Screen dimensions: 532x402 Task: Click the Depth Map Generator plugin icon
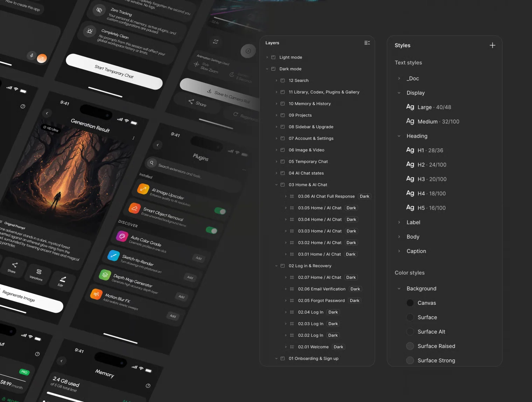(x=105, y=275)
